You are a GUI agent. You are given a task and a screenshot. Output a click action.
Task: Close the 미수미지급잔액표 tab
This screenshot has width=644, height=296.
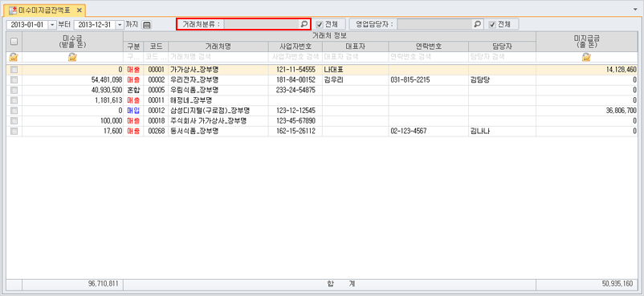coord(79,10)
